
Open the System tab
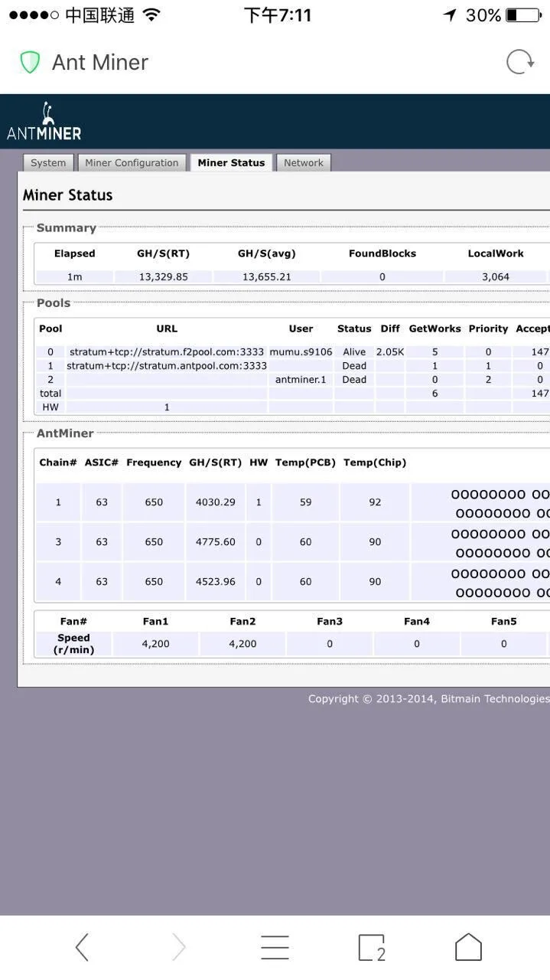tap(48, 162)
